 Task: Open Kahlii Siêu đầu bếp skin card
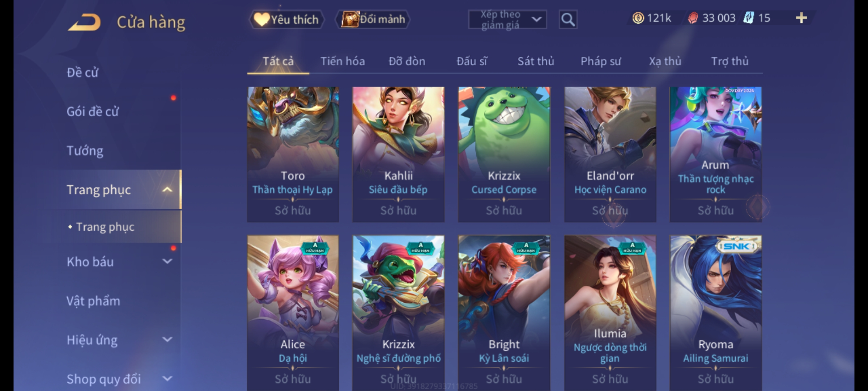(399, 154)
